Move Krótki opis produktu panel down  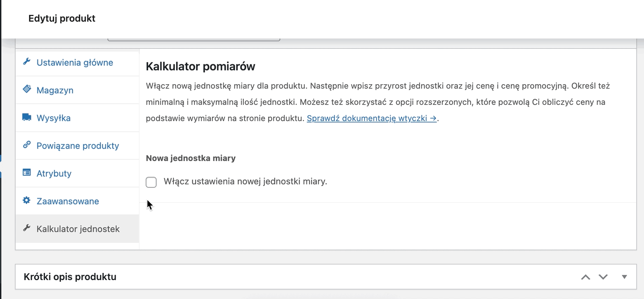click(603, 277)
